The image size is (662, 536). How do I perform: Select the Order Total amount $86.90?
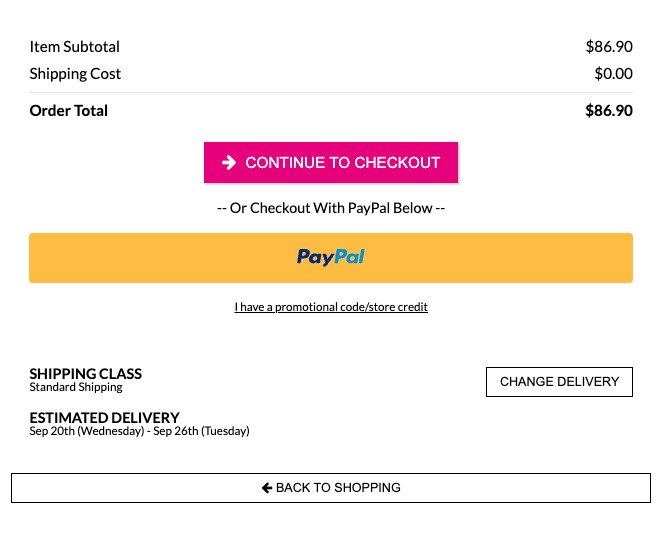click(x=609, y=111)
